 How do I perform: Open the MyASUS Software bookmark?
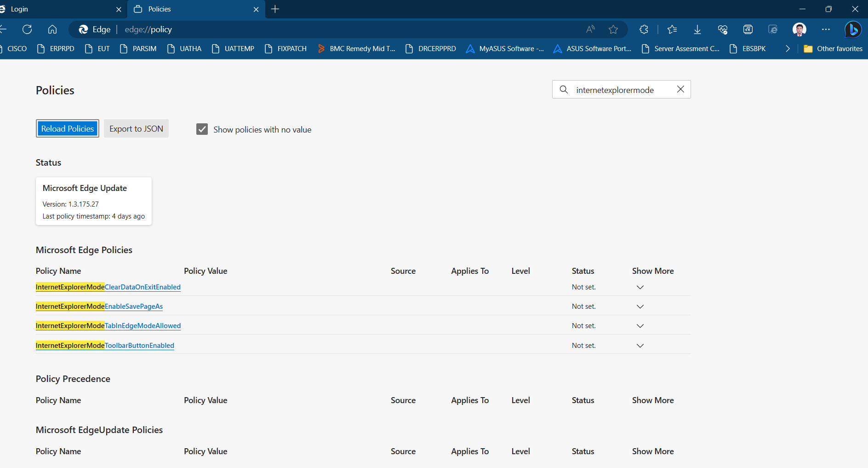pyautogui.click(x=505, y=49)
